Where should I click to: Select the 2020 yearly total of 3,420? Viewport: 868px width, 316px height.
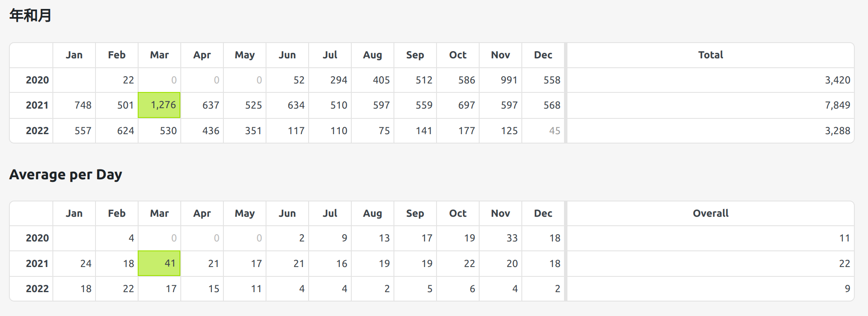click(x=837, y=80)
